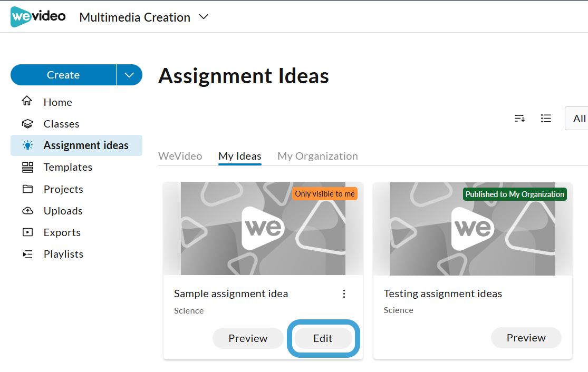
Task: Open the Sample assignment idea thumbnail
Action: [x=263, y=229]
